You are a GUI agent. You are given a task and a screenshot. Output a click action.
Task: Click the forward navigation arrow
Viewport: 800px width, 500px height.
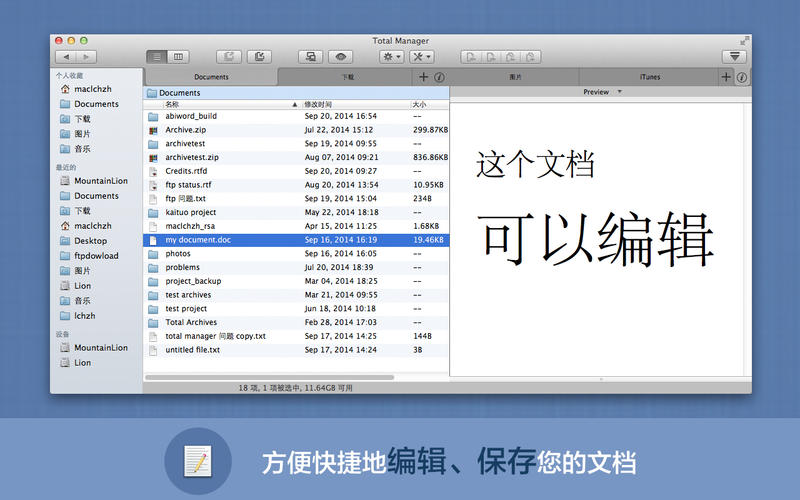[x=87, y=57]
